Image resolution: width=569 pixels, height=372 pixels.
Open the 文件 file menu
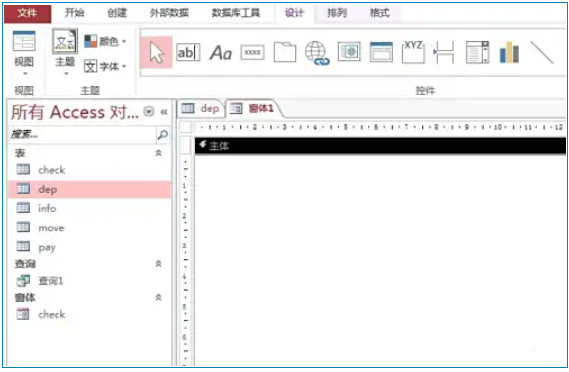pos(28,13)
